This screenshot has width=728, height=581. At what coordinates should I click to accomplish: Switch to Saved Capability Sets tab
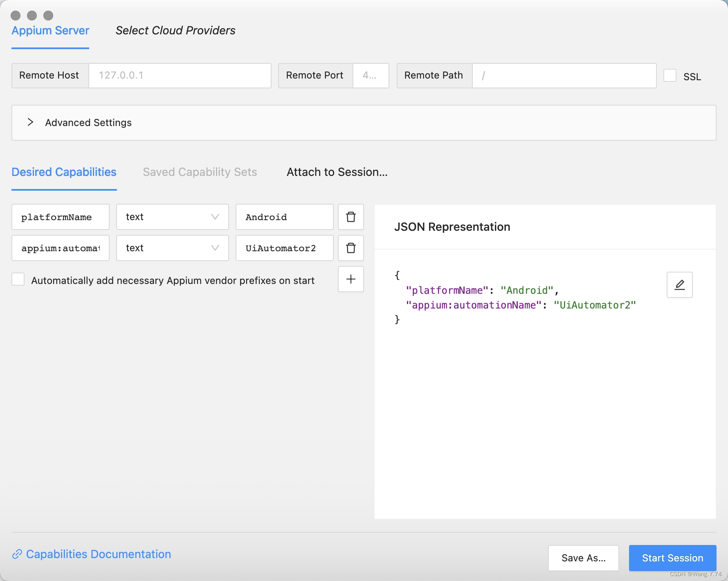[x=200, y=172]
